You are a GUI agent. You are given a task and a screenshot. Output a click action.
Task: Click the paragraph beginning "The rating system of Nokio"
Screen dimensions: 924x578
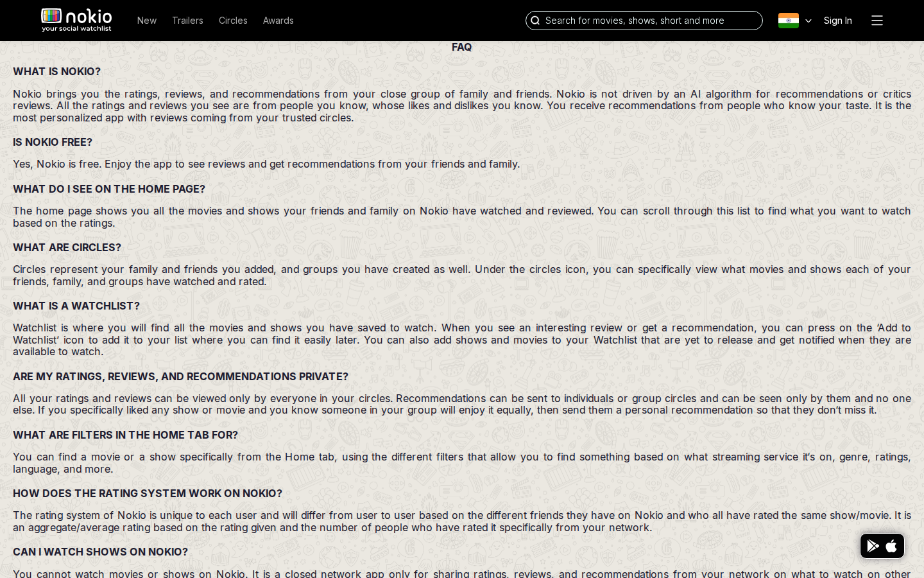[462, 521]
